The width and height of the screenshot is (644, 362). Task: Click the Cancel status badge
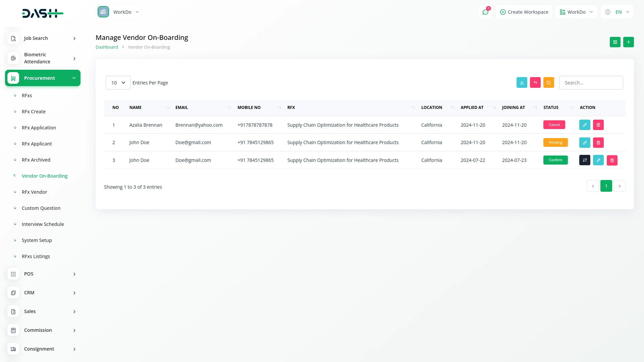coord(554,125)
